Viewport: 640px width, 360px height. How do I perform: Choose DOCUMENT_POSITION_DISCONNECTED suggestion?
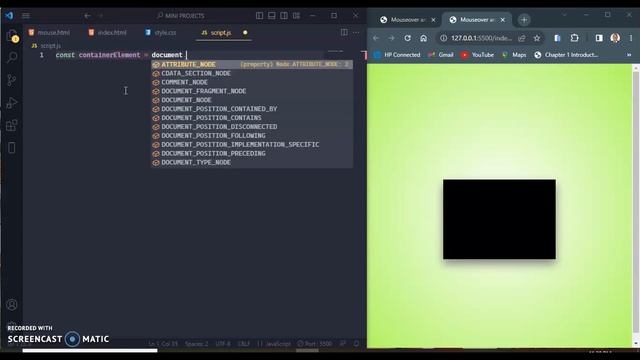(x=252, y=127)
